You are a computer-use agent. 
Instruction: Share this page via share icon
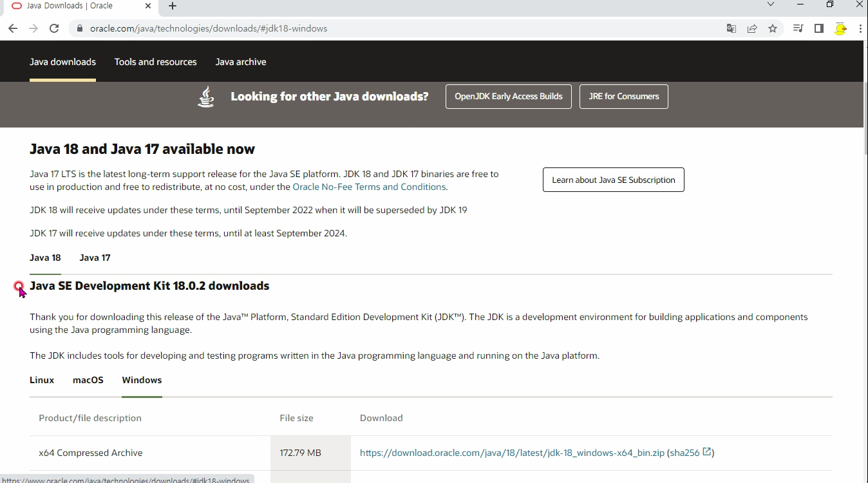752,28
